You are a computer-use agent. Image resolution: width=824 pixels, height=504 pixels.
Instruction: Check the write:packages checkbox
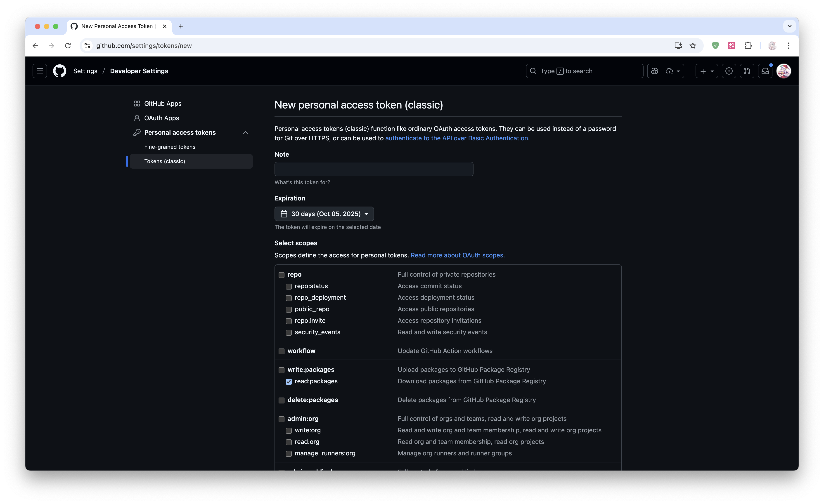tap(282, 370)
